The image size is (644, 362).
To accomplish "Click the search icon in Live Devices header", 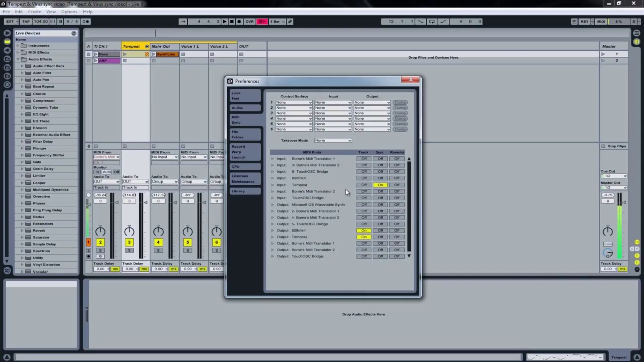I will (74, 33).
